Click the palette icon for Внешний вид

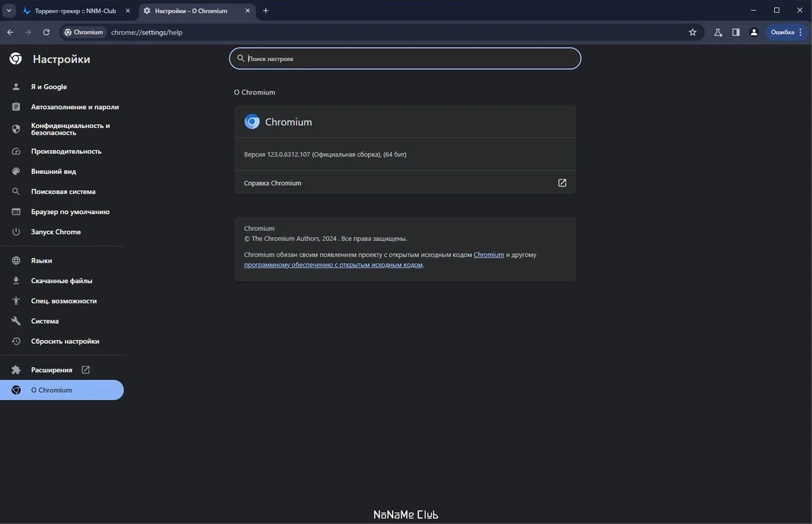(16, 171)
